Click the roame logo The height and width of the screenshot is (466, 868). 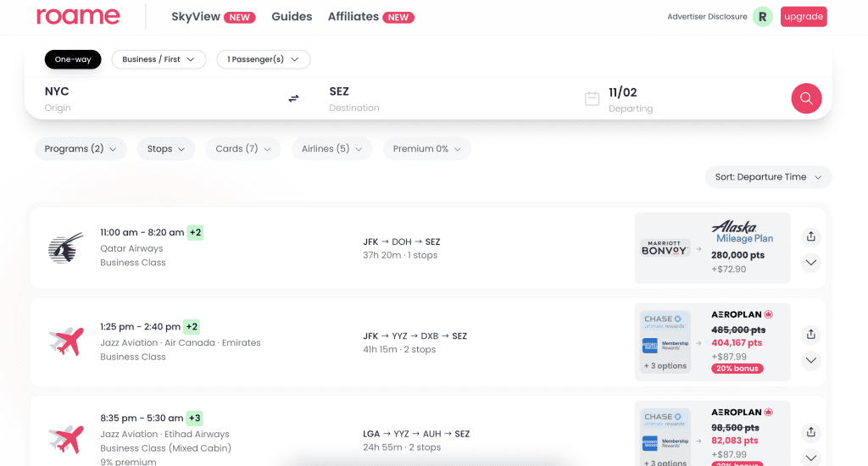click(78, 16)
